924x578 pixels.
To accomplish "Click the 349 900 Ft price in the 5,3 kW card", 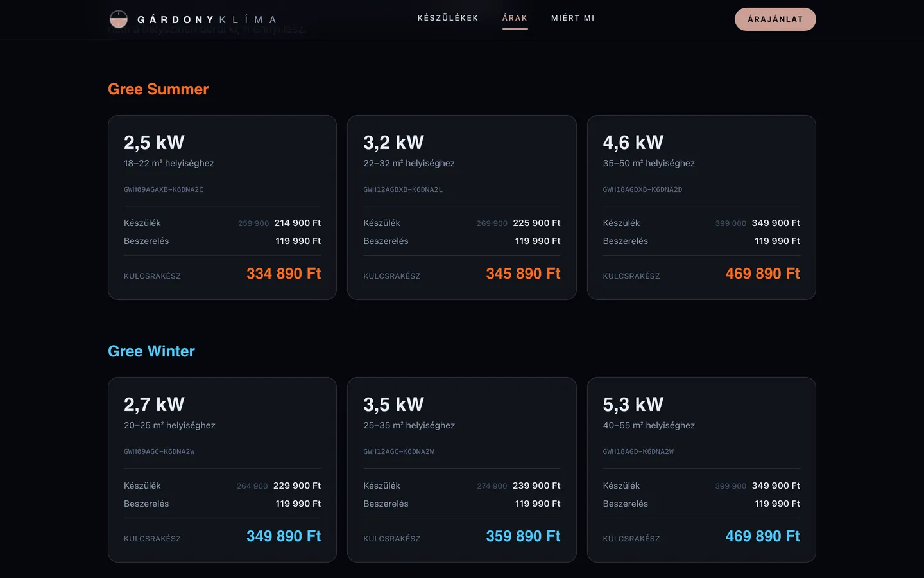I will 776,486.
